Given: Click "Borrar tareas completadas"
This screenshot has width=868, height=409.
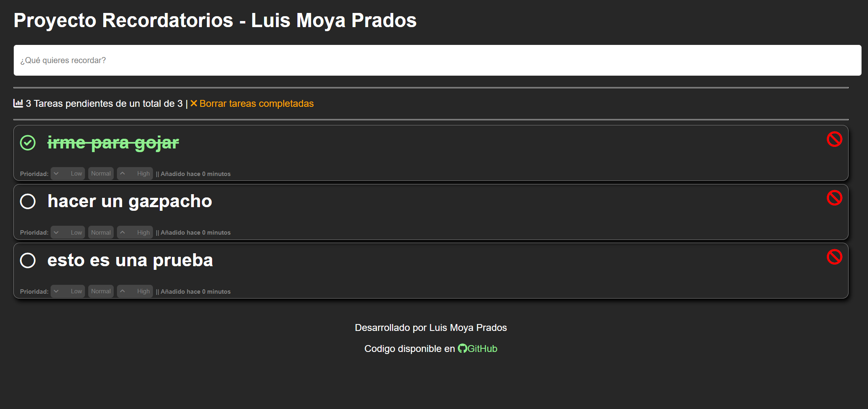Looking at the screenshot, I should [257, 103].
